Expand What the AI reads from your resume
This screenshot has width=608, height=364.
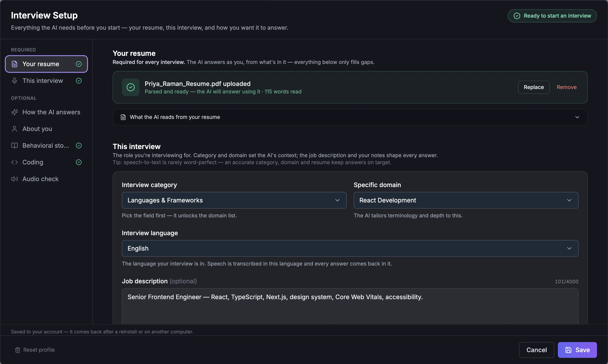coord(350,117)
